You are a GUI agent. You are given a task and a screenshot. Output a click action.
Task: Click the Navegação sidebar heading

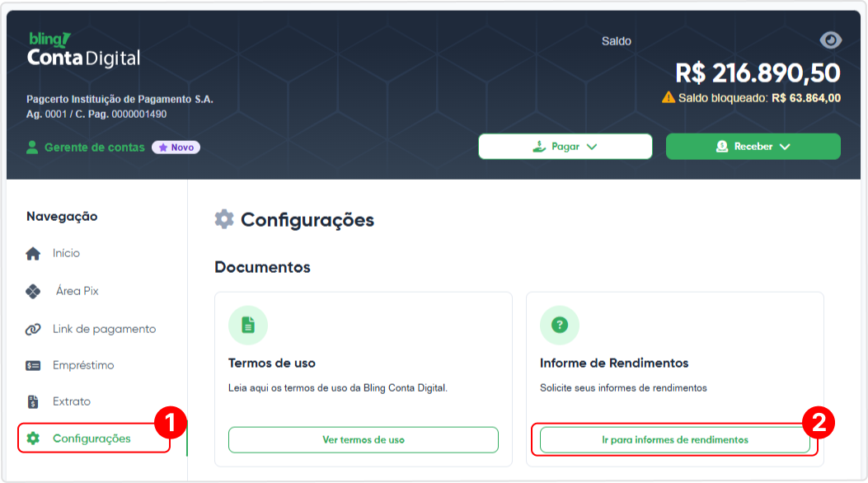[x=62, y=216]
